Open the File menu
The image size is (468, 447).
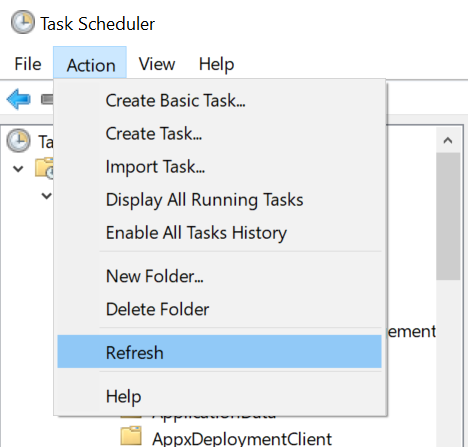(x=28, y=64)
